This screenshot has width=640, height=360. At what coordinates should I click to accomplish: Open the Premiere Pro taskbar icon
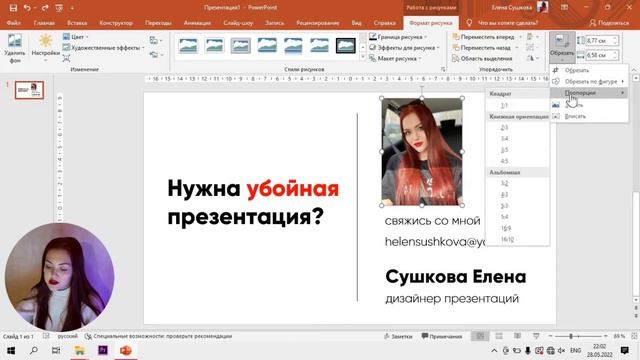click(x=103, y=350)
